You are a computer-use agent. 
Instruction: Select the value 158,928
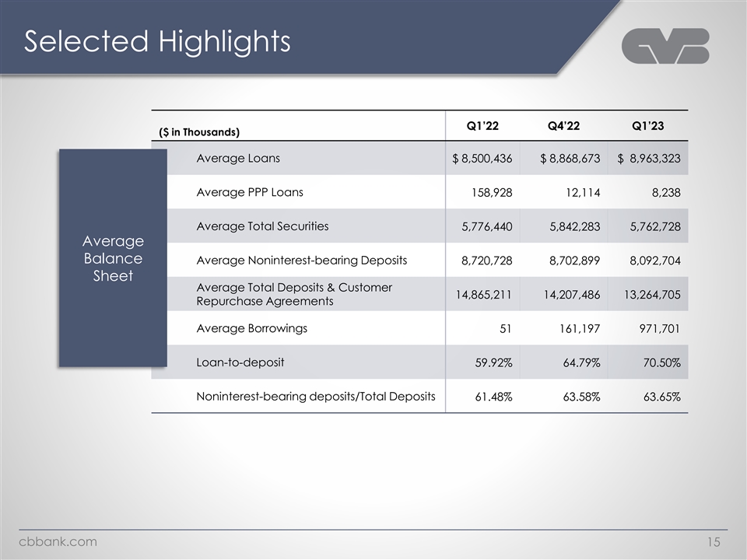492,193
